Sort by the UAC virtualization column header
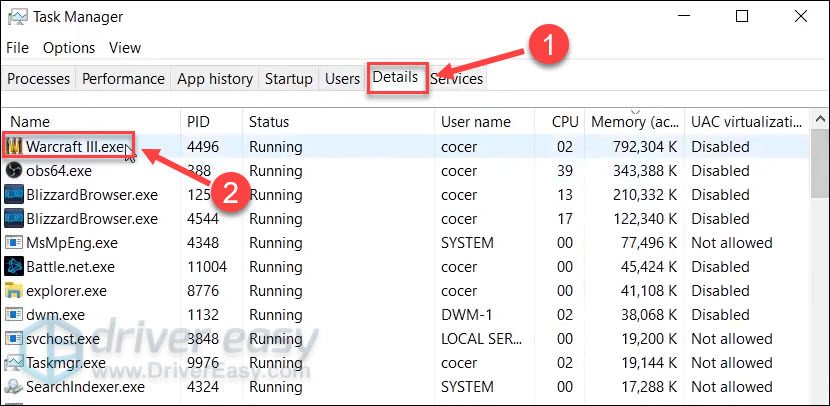This screenshot has height=406, width=830. click(x=747, y=122)
